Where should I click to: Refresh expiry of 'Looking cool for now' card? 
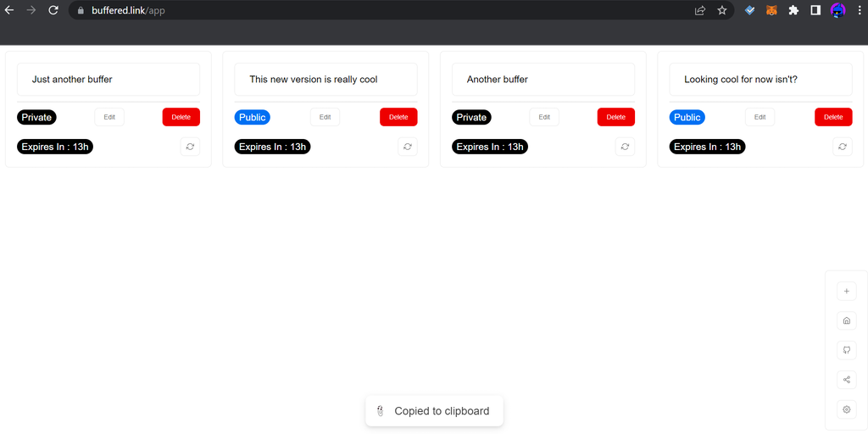click(x=843, y=147)
